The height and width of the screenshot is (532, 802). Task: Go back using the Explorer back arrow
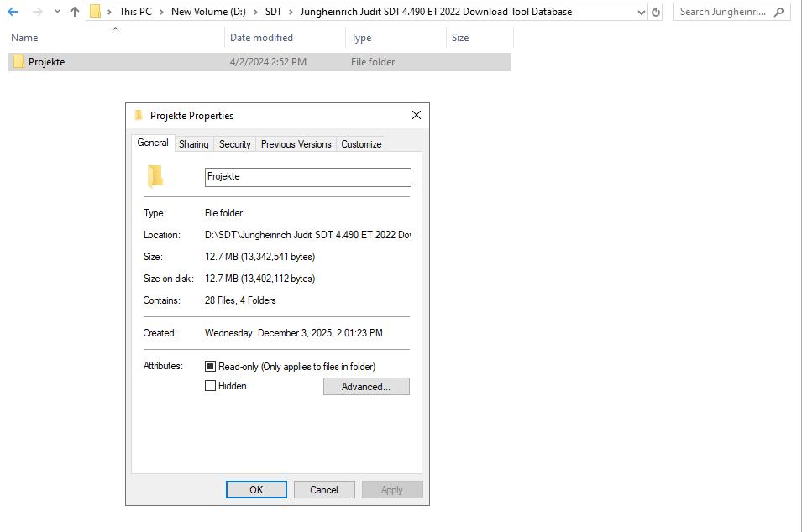click(13, 12)
